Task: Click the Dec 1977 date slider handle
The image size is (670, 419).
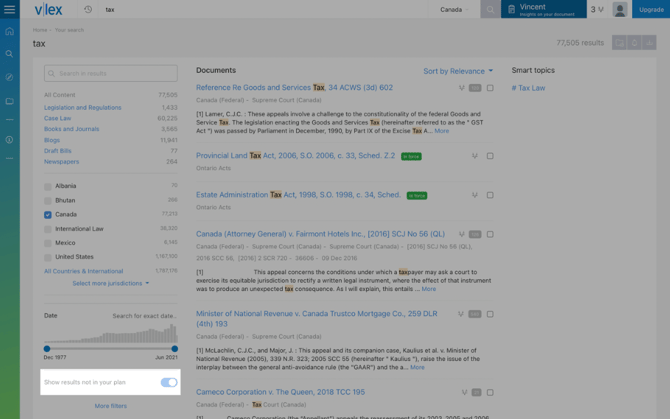Action: coord(47,349)
